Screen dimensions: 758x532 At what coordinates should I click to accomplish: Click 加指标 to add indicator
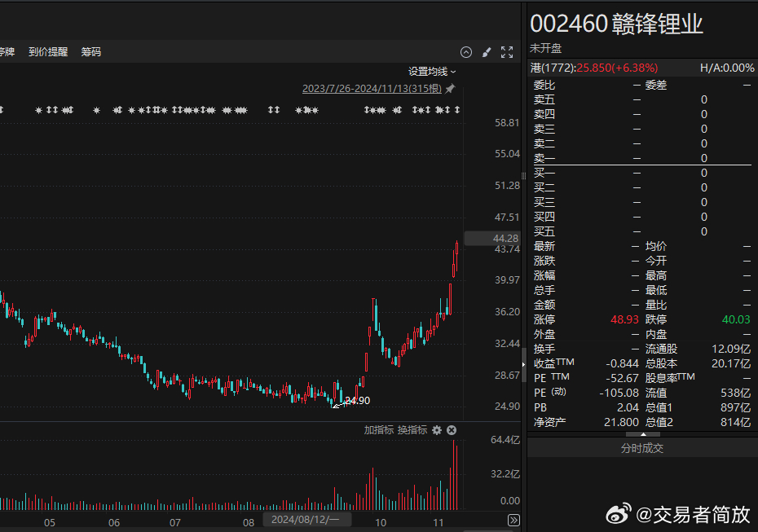378,430
